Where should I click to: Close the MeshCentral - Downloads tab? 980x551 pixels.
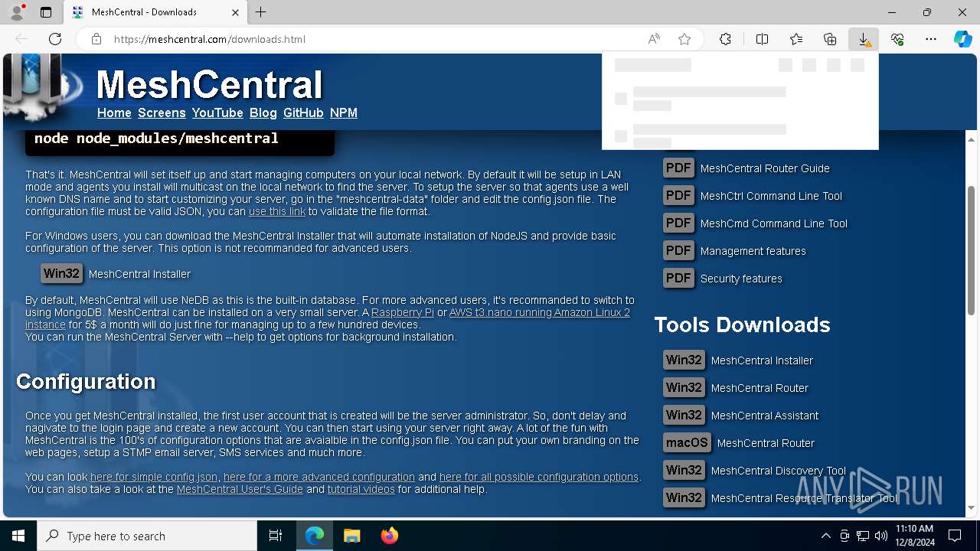(x=235, y=12)
